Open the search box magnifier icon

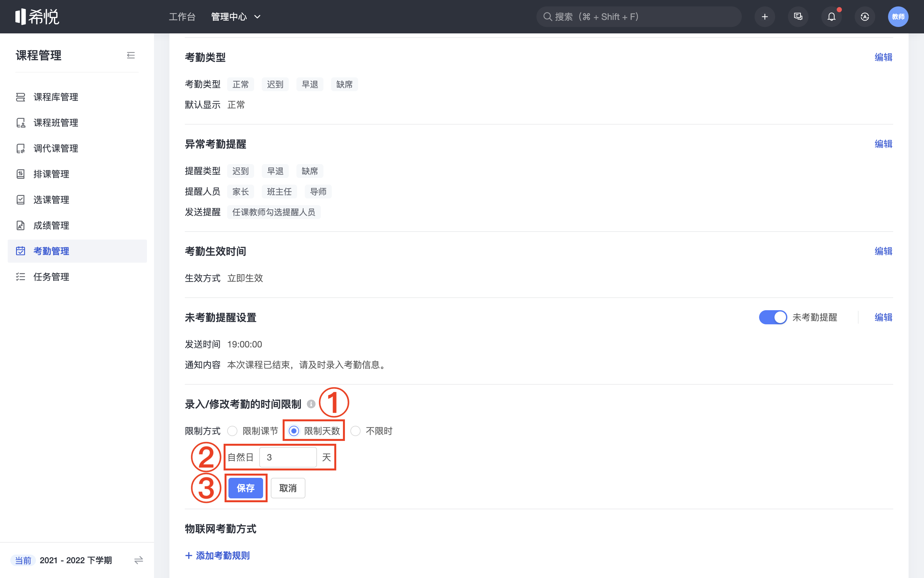click(x=548, y=17)
